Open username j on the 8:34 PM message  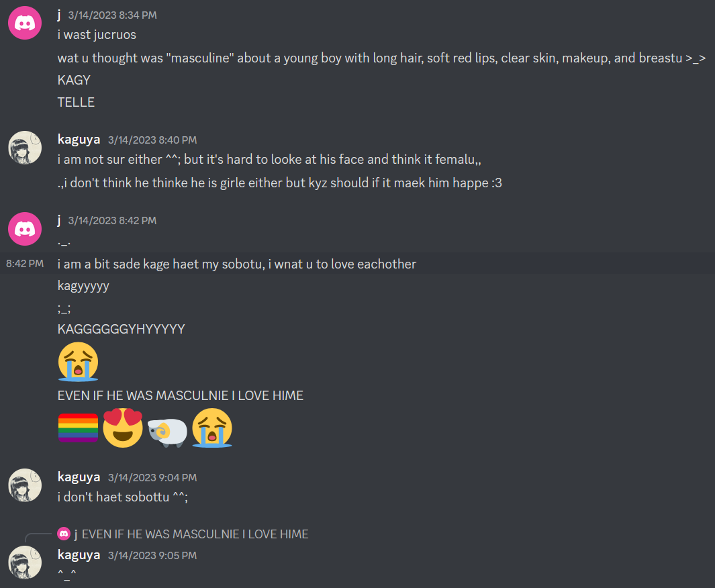pyautogui.click(x=59, y=15)
